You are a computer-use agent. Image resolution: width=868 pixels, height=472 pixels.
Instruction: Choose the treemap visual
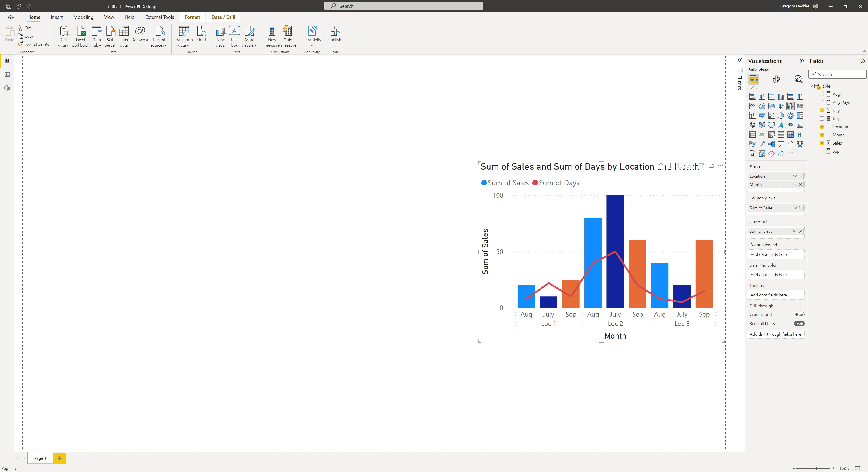800,116
